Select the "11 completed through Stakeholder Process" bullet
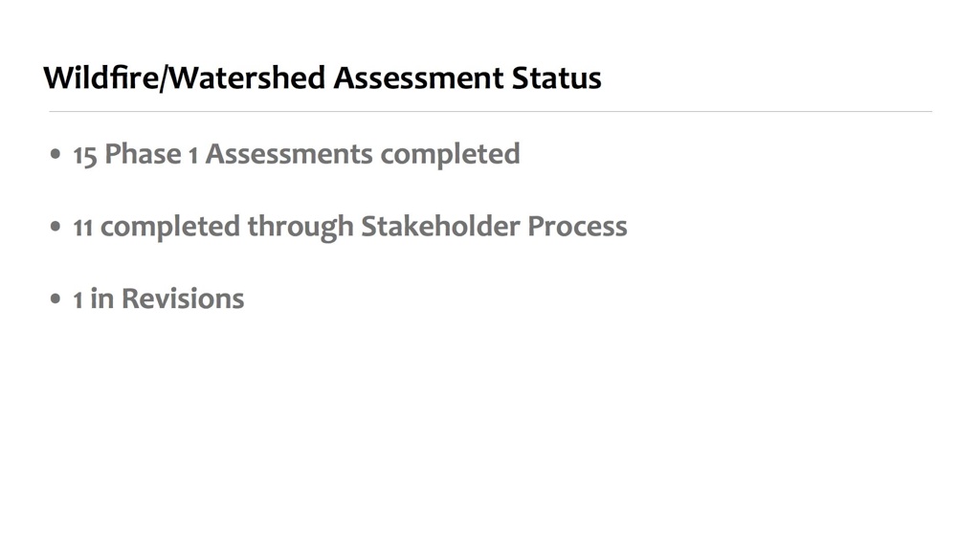980x551 pixels. (x=350, y=227)
